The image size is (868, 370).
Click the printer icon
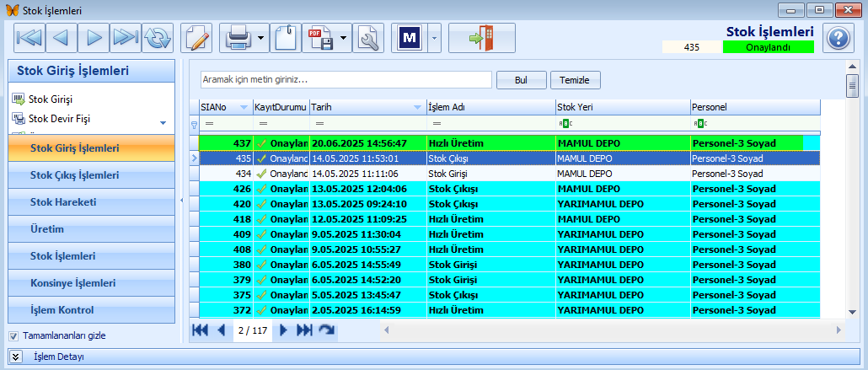[x=238, y=38]
